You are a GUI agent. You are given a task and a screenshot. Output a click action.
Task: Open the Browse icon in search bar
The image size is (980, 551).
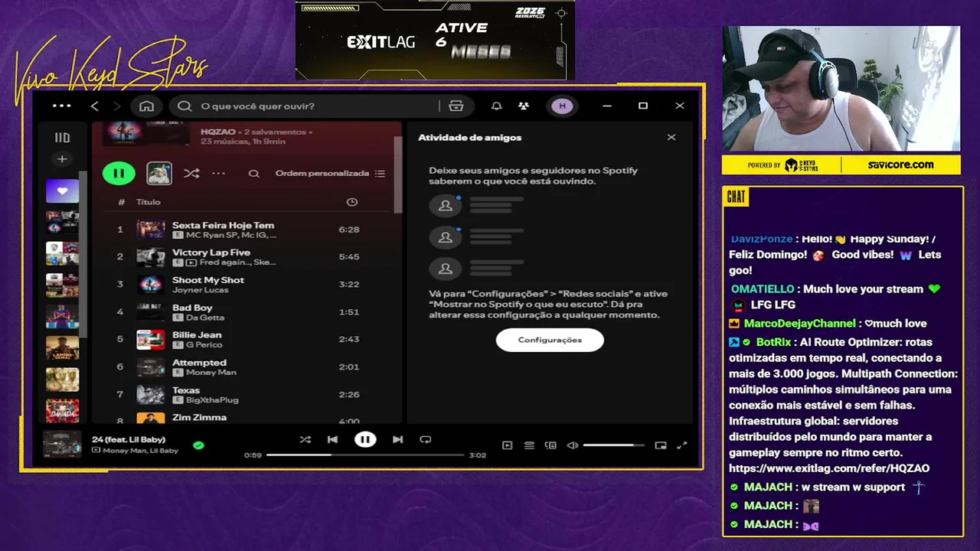click(456, 106)
